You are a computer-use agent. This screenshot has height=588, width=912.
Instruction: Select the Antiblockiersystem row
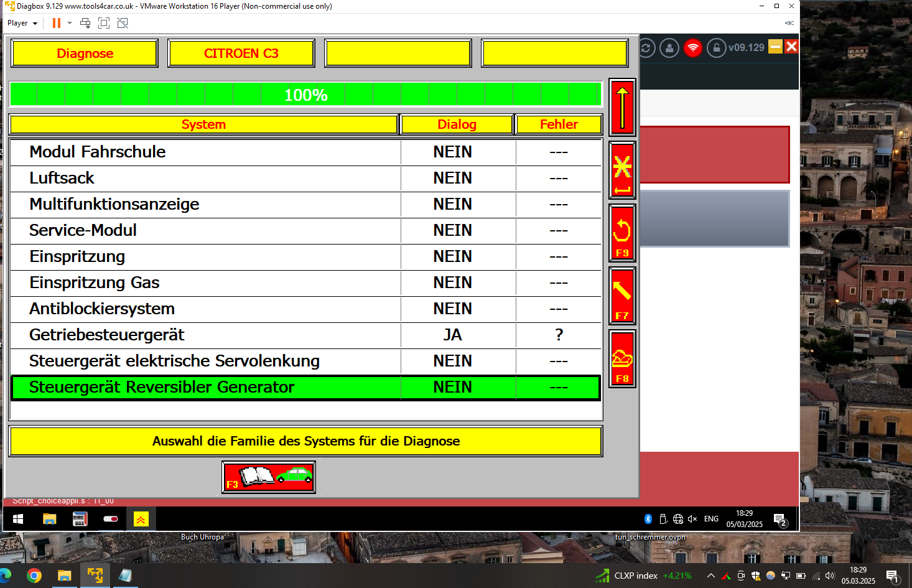click(306, 309)
